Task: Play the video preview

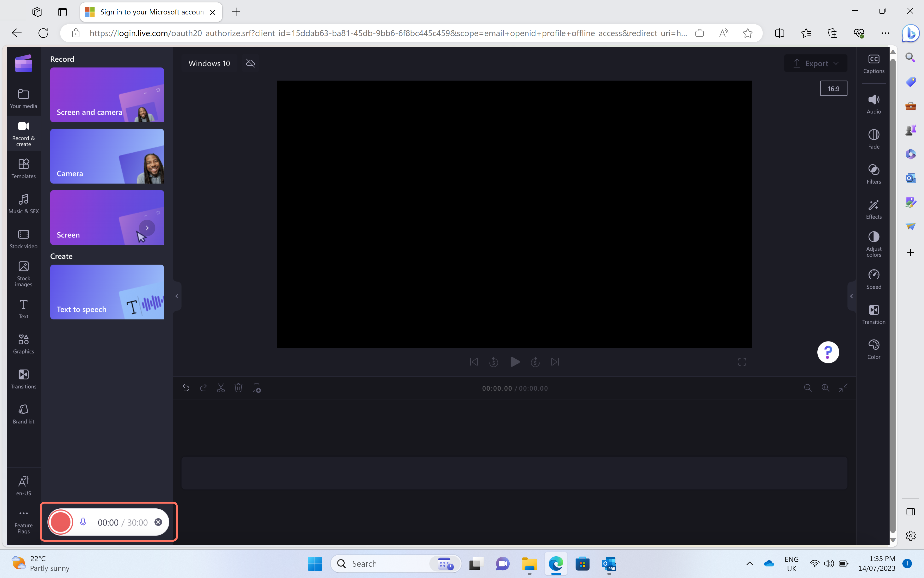Action: (x=515, y=362)
